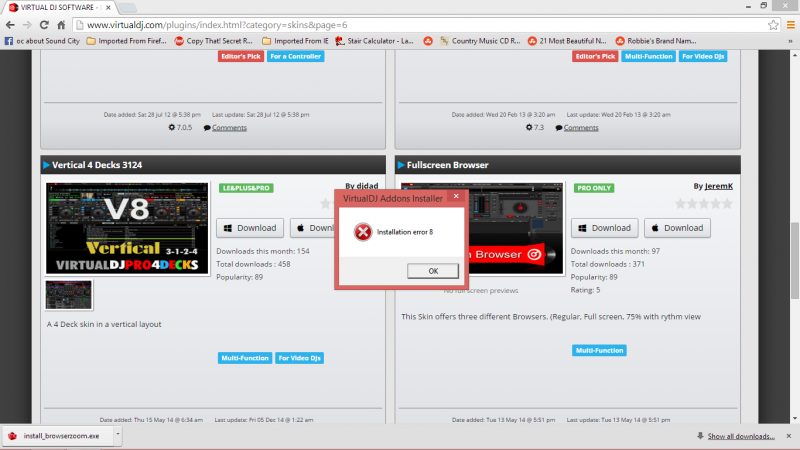Click the scrollbar down arrow

click(x=794, y=419)
